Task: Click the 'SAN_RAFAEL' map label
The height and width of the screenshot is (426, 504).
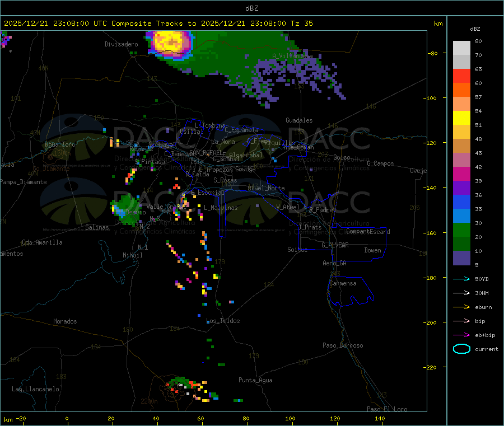Action: 206,152
